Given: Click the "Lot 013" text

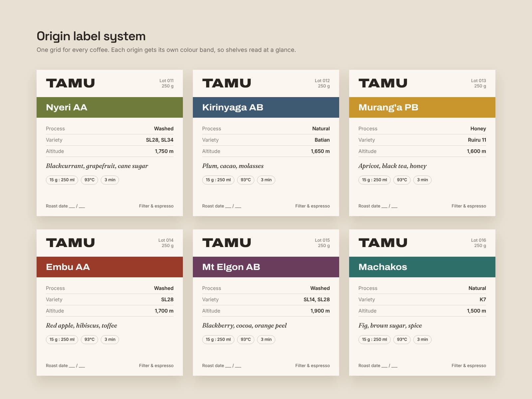Looking at the screenshot, I should (478, 80).
